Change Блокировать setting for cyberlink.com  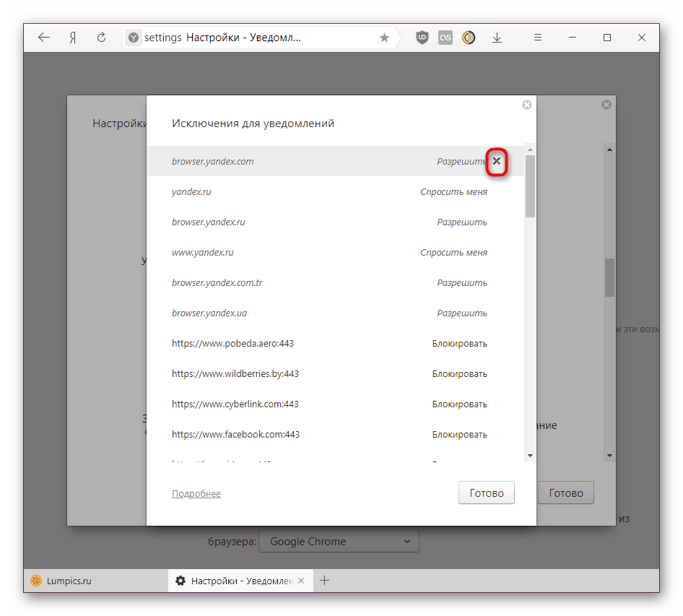point(459,404)
